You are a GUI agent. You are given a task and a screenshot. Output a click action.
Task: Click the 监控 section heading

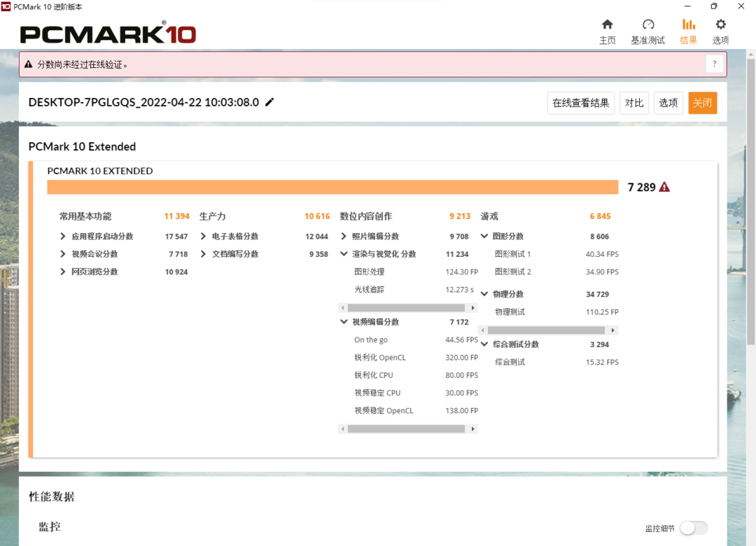coord(50,526)
